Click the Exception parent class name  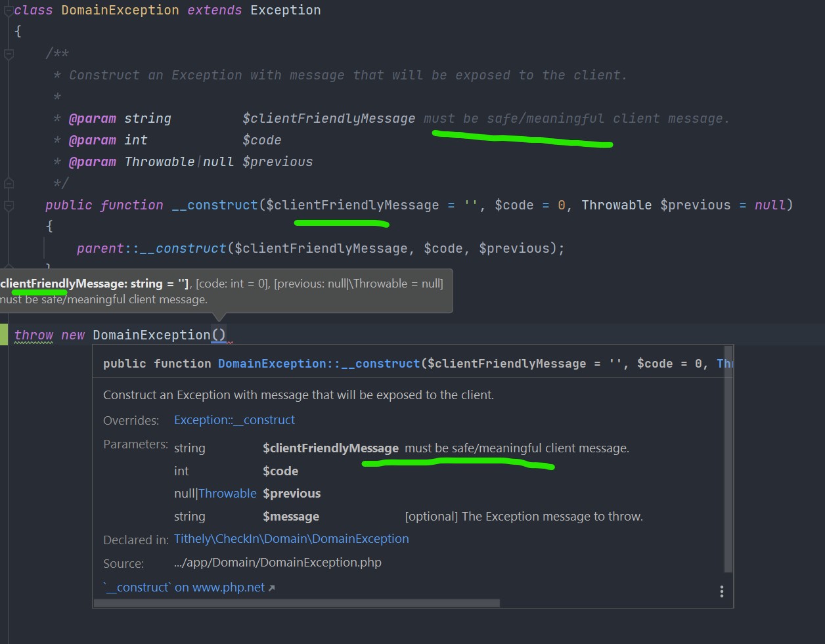click(285, 11)
